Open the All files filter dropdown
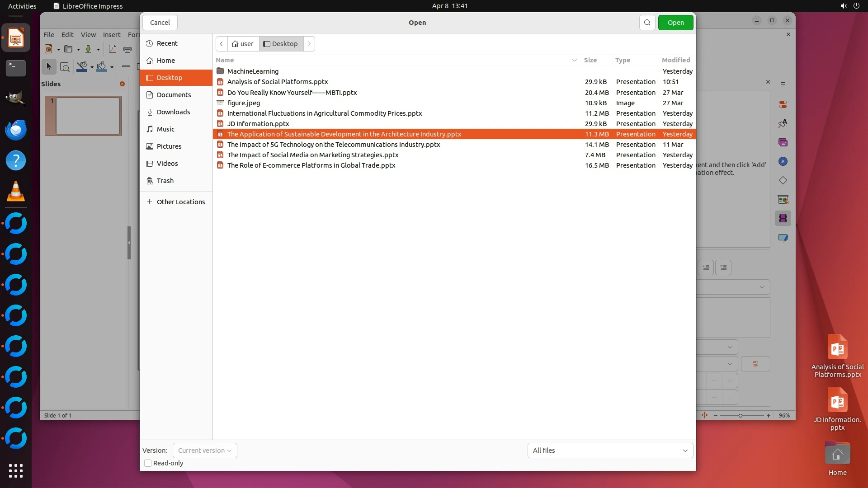868x488 pixels. [610, 450]
